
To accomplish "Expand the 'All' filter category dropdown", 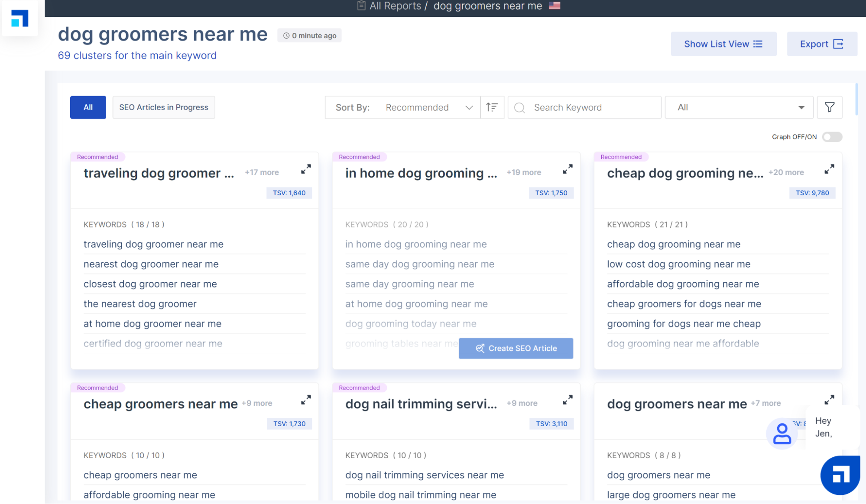I will (739, 107).
